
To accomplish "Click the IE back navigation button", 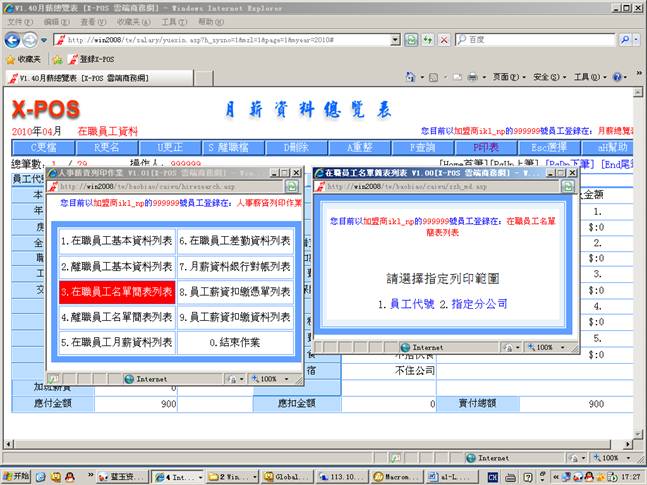I will (12, 39).
